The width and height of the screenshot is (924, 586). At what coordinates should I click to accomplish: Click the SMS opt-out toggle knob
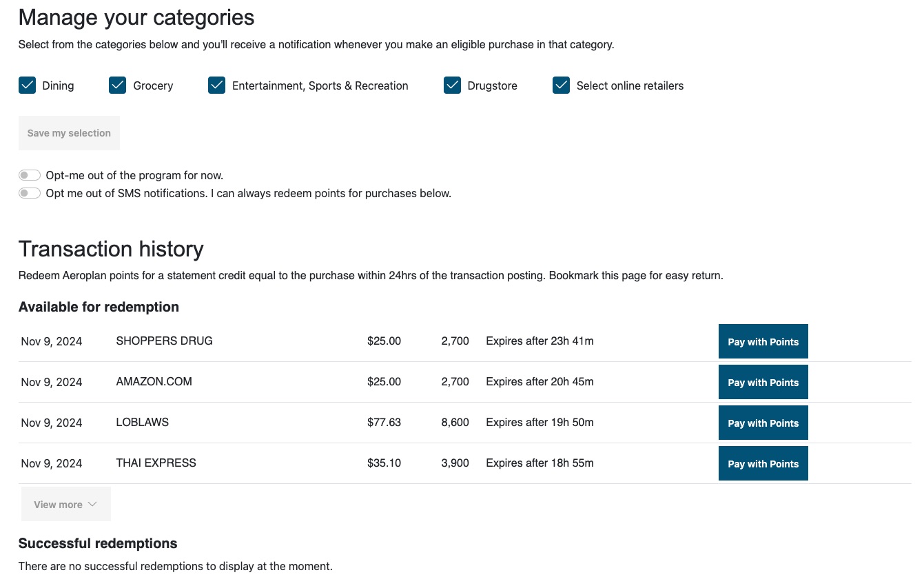(x=25, y=192)
